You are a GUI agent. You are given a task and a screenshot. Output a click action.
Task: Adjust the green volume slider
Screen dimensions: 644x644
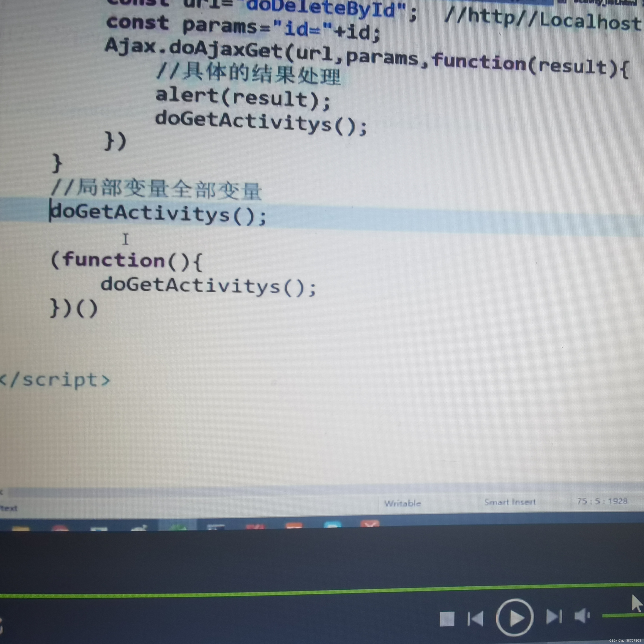[x=623, y=615]
